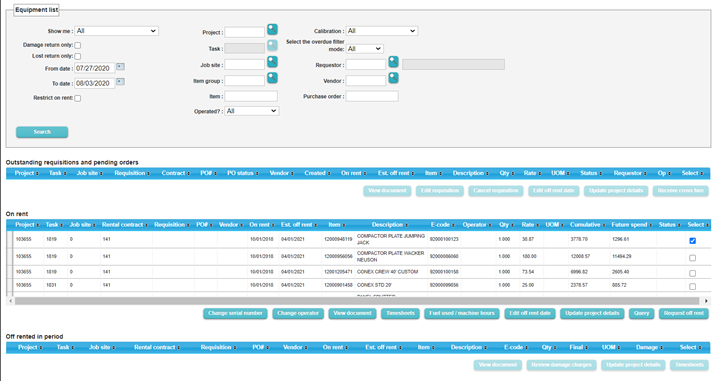Sort On rent table by E-code
Image resolution: width=720 pixels, height=381 pixels.
(x=442, y=225)
